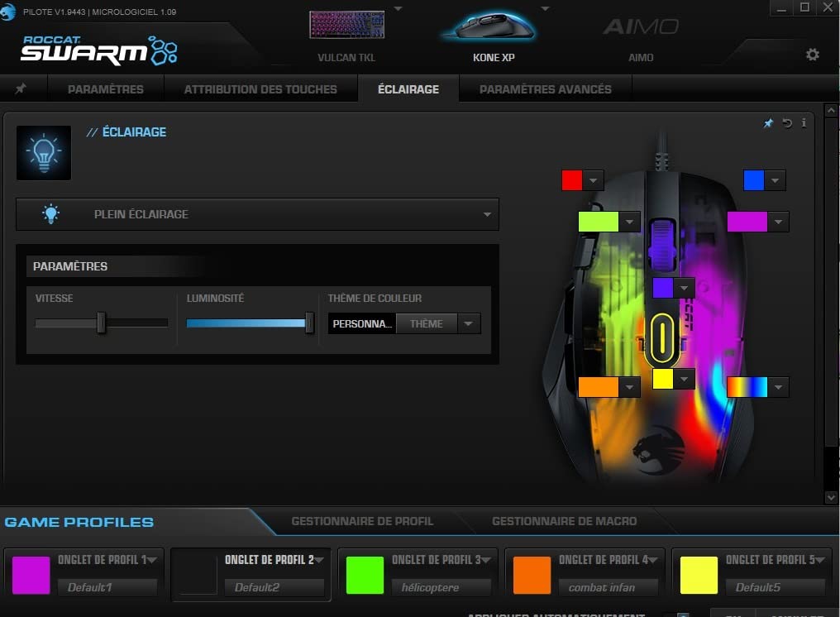The width and height of the screenshot is (840, 617).
Task: Click the orange profile 4 color square
Action: (x=532, y=575)
